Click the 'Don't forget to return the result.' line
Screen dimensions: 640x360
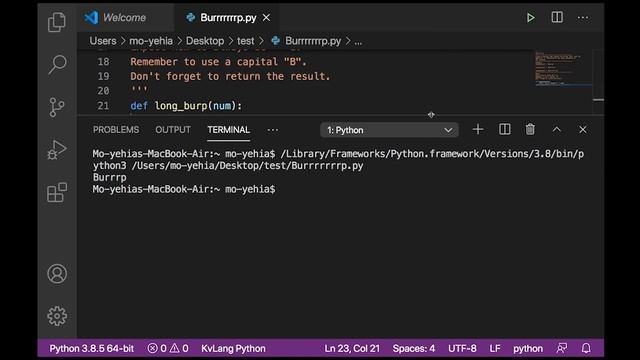point(230,76)
